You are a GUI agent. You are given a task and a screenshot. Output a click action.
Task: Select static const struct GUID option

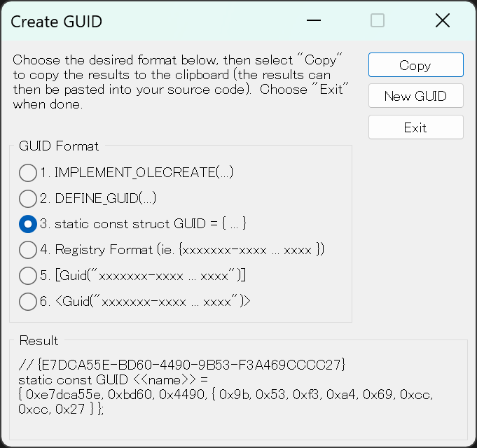[28, 224]
